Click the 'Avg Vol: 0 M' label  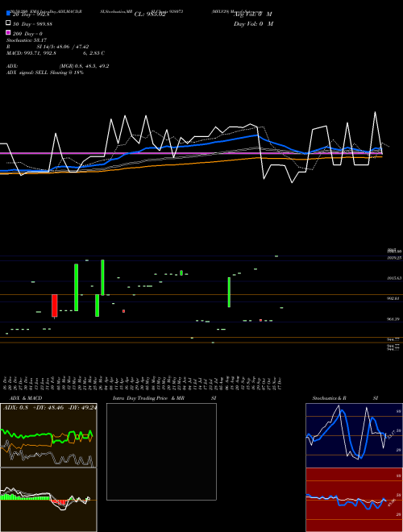tap(253, 15)
